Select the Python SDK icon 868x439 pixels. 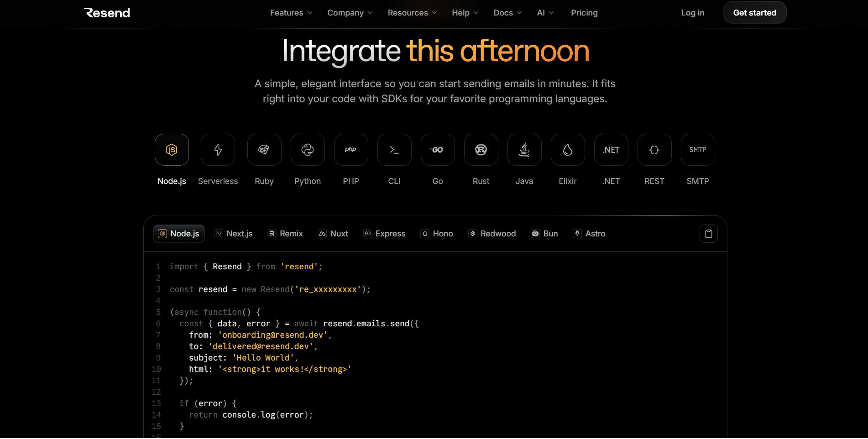[x=308, y=150]
